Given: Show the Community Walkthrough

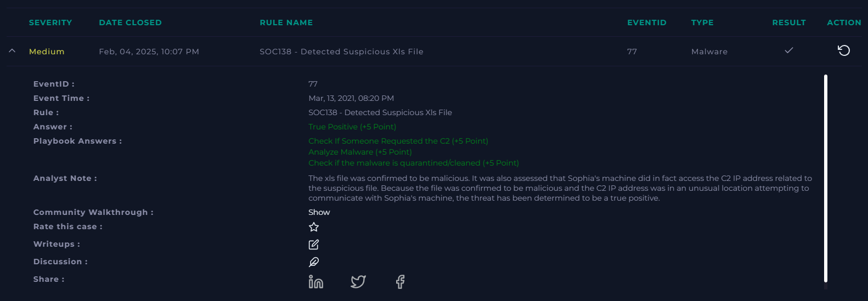Looking at the screenshot, I should [x=319, y=212].
